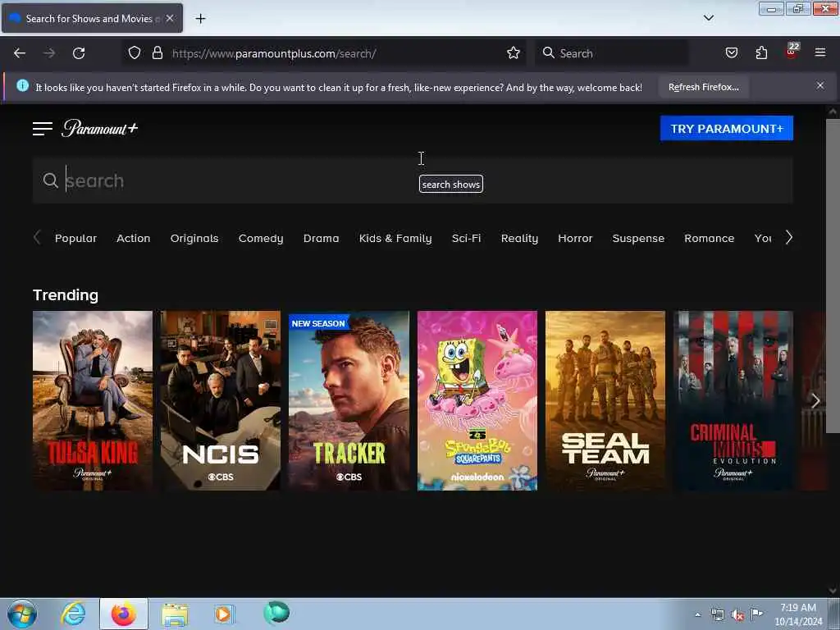Open the Paramount+ hamburger menu
This screenshot has height=630, width=840.
[x=43, y=129]
